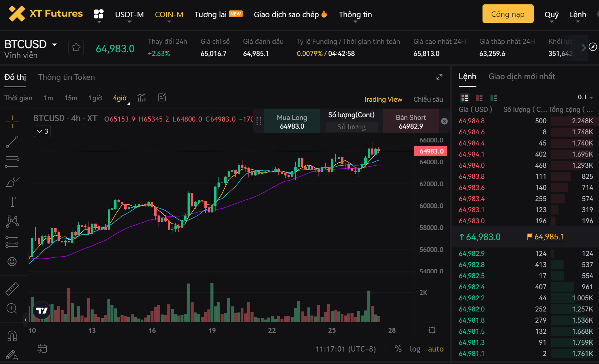Click the Cổng nạp deposit button
This screenshot has width=599, height=364.
point(508,14)
